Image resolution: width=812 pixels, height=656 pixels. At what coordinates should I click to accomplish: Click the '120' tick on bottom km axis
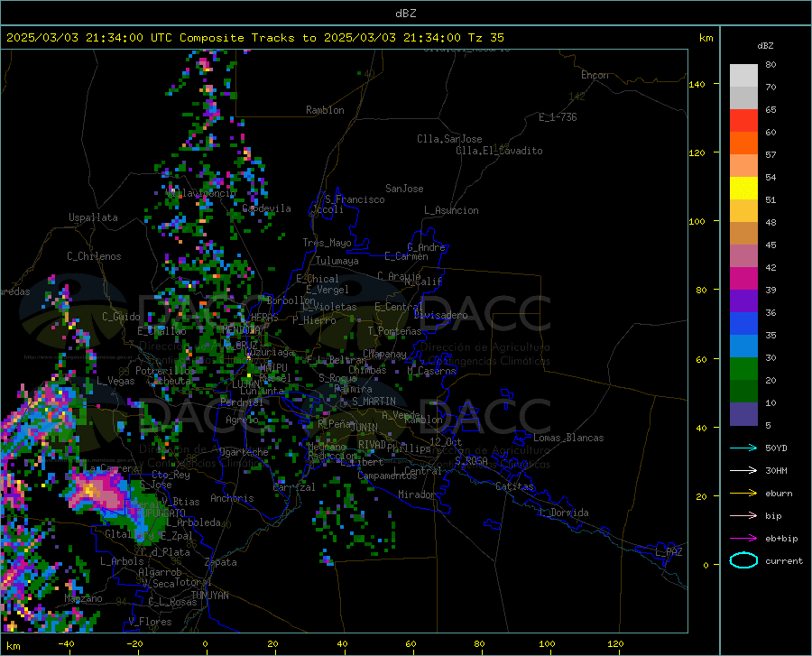(x=615, y=643)
